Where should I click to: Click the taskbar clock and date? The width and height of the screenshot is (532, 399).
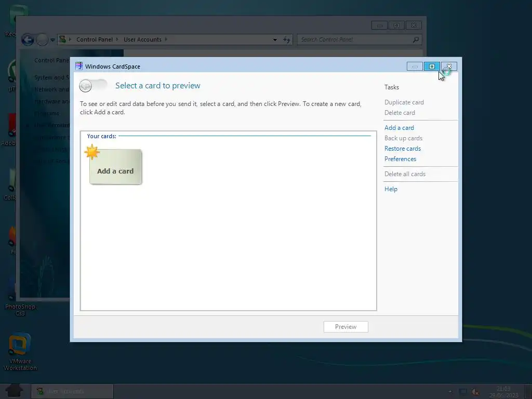click(503, 392)
